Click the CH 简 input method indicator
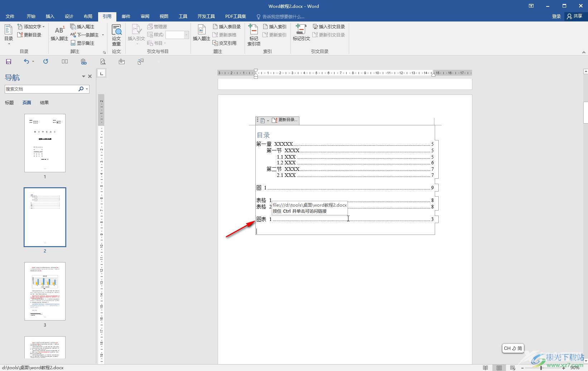 [x=513, y=348]
